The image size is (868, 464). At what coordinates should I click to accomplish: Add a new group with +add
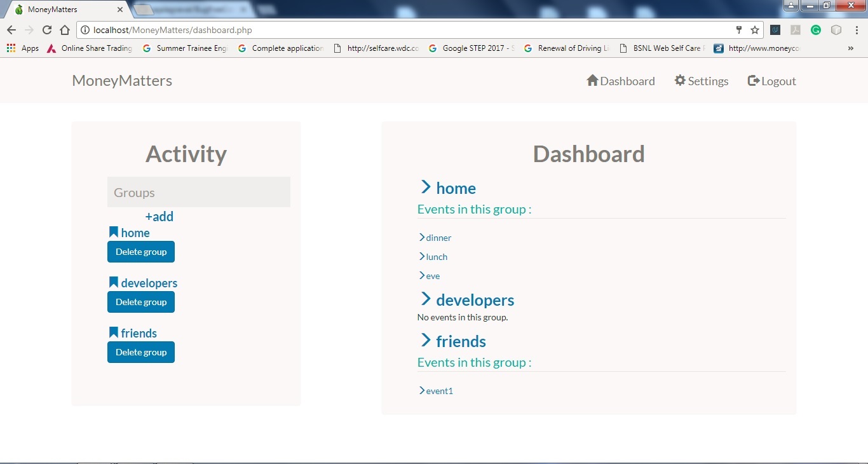click(159, 216)
